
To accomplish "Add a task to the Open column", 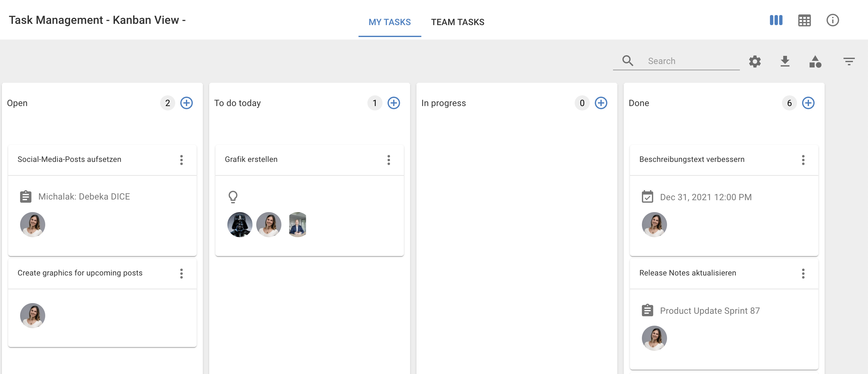I will pos(186,103).
